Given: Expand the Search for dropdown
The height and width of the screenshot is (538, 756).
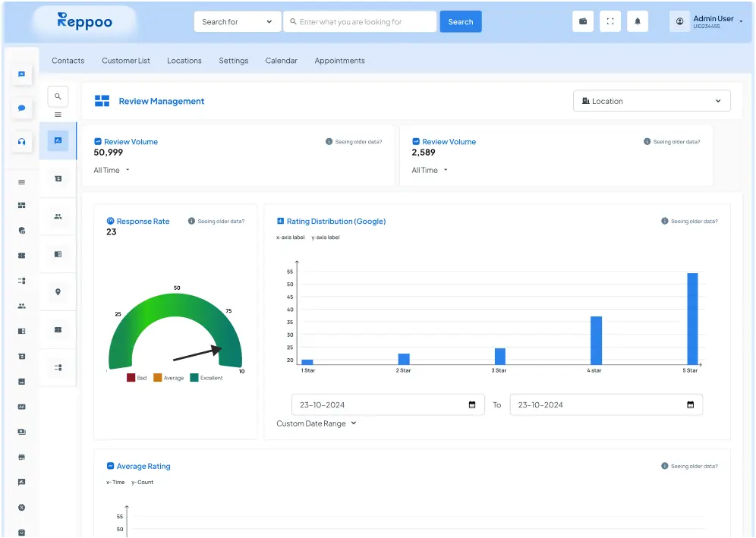Looking at the screenshot, I should (238, 22).
